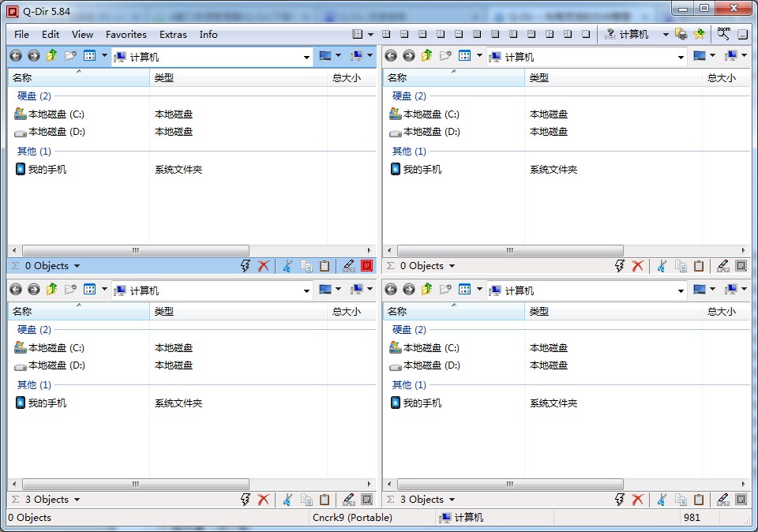Viewport: 758px width, 532px height.
Task: Expand the top-right pane address combo box
Action: 681,57
